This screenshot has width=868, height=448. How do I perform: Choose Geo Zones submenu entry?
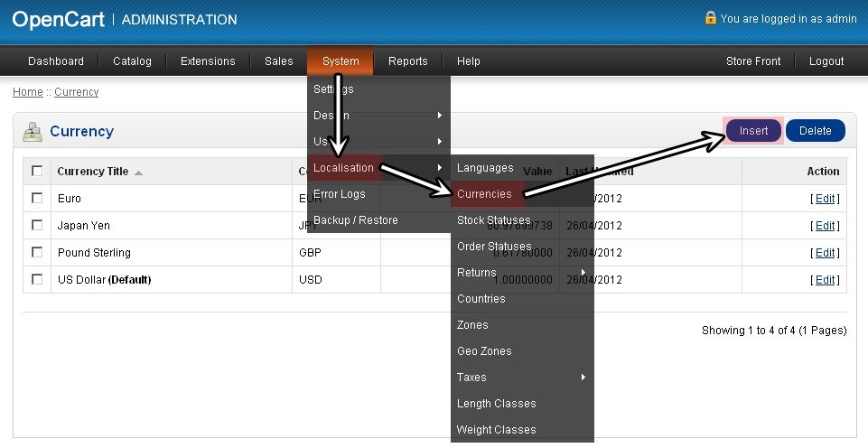522,351
